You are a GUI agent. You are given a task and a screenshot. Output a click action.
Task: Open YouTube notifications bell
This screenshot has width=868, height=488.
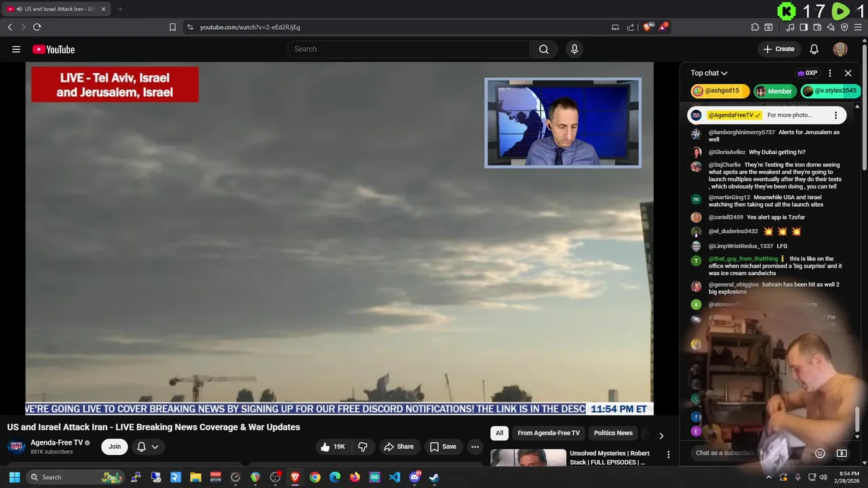click(814, 49)
